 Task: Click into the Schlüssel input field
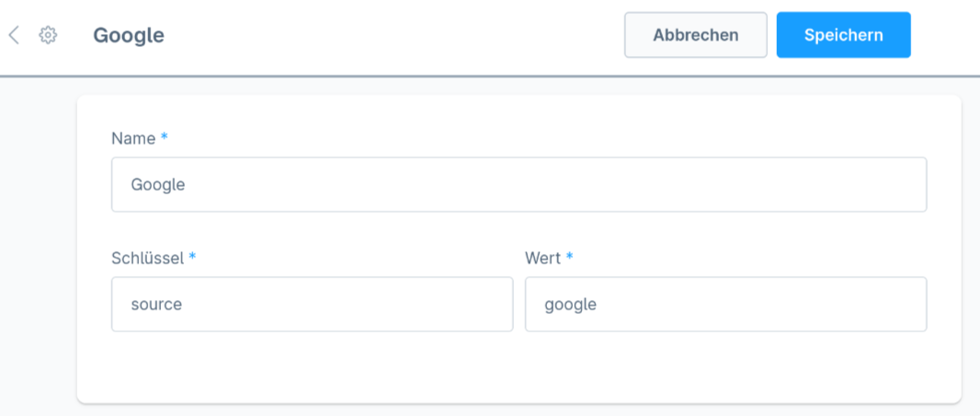312,304
